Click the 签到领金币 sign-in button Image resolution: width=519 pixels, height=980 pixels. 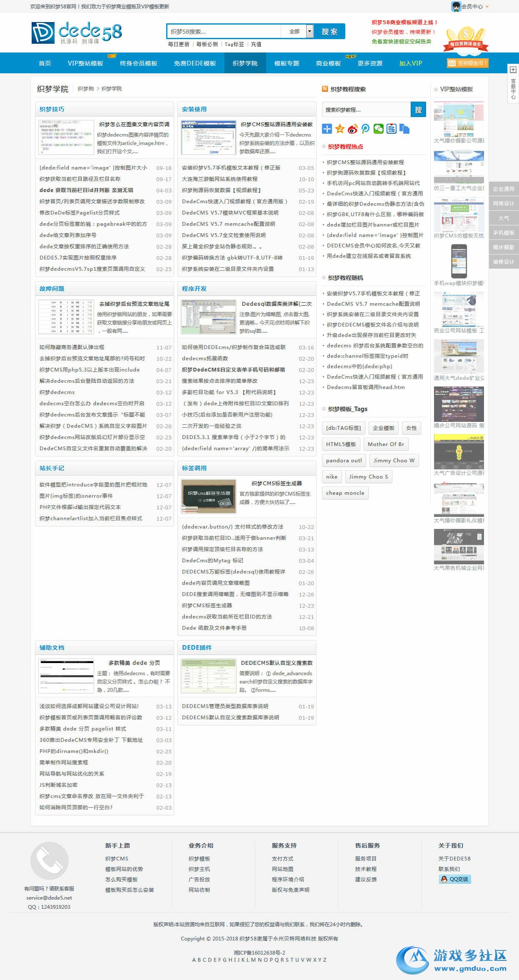coord(467,63)
